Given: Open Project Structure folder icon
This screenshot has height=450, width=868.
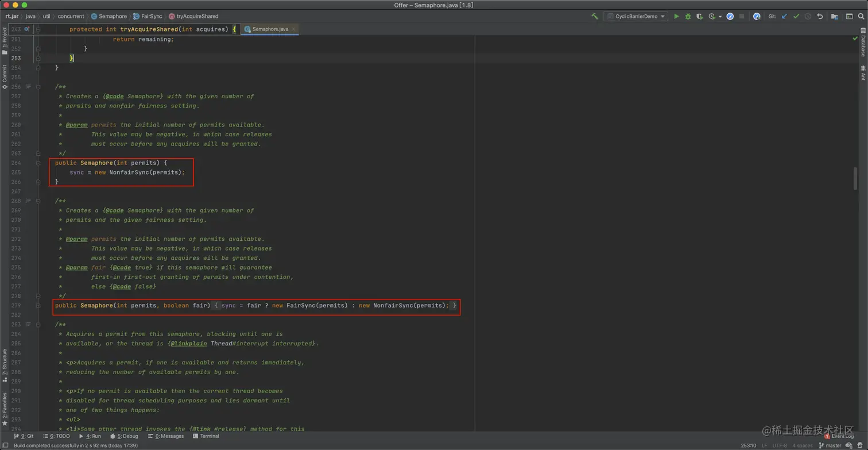Looking at the screenshot, I should 835,17.
